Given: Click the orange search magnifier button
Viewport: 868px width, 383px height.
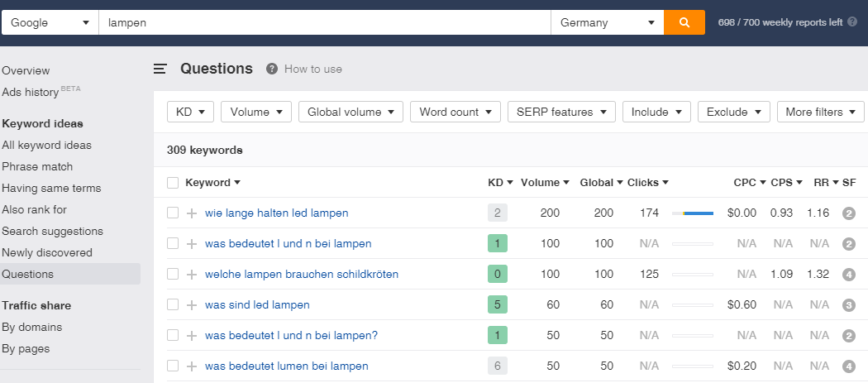Looking at the screenshot, I should [684, 22].
